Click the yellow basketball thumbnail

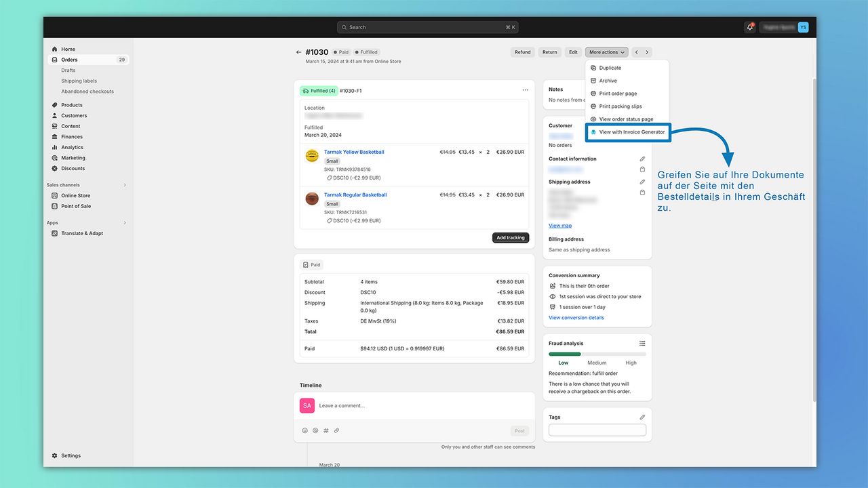(x=312, y=156)
